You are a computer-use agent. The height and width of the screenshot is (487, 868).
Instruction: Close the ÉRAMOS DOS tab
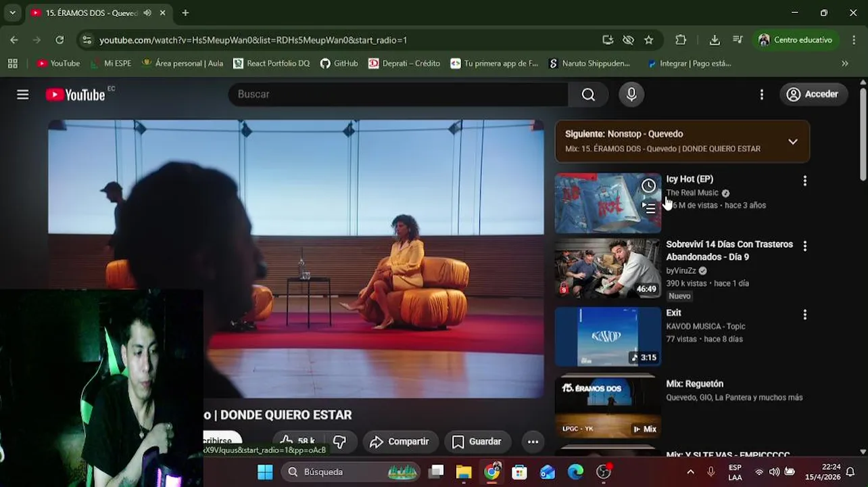coord(163,13)
